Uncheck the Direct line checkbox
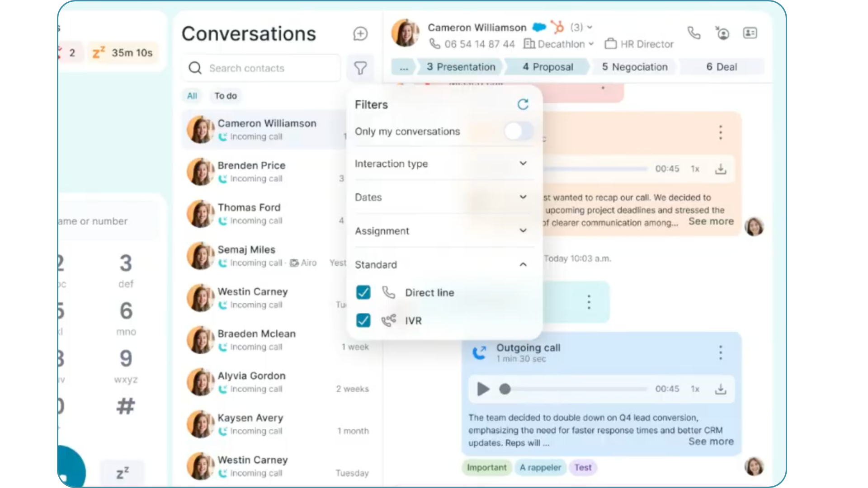868x488 pixels. [x=363, y=292]
